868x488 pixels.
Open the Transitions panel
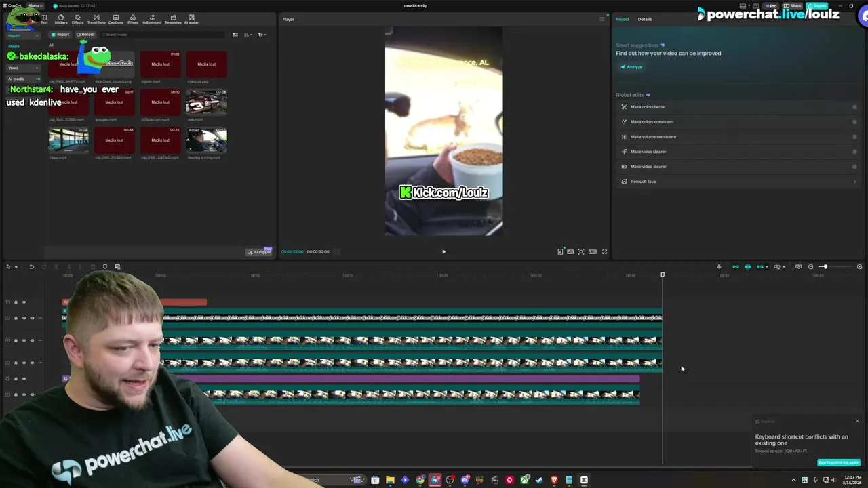click(96, 19)
